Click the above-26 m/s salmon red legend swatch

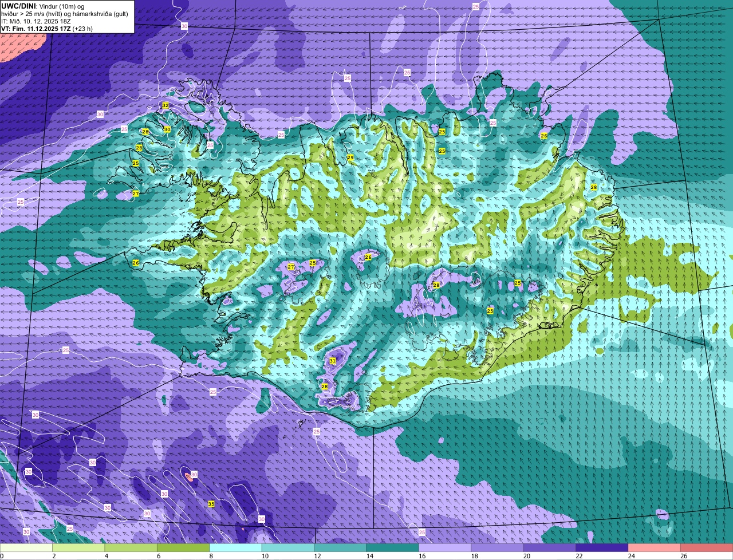707,547
